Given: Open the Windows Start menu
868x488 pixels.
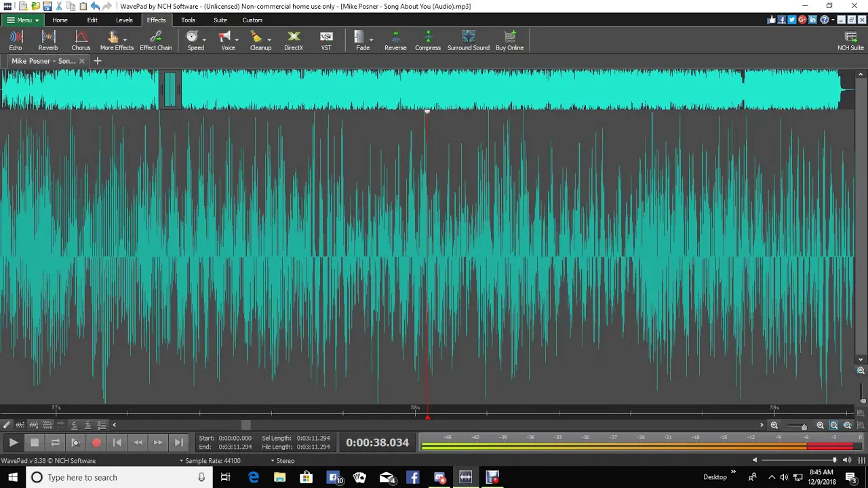Looking at the screenshot, I should (13, 477).
